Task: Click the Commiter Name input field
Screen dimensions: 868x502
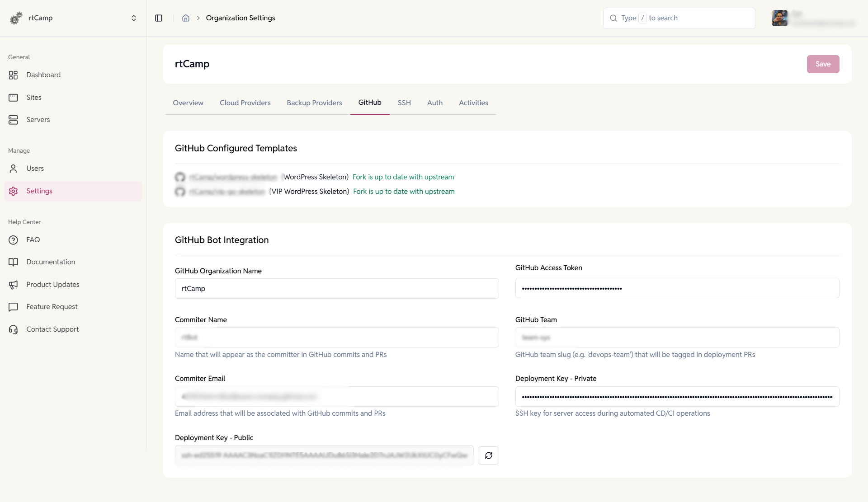Action: [x=337, y=337]
